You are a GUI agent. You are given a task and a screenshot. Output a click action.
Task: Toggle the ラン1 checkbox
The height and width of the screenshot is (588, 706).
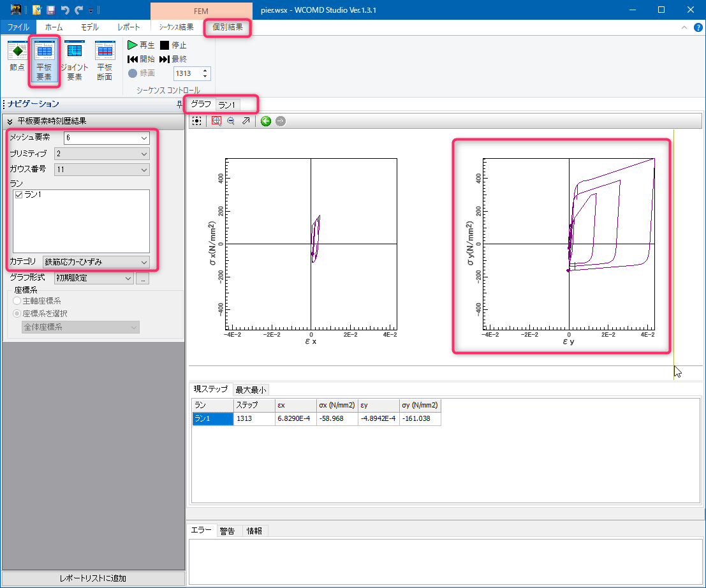pyautogui.click(x=19, y=195)
